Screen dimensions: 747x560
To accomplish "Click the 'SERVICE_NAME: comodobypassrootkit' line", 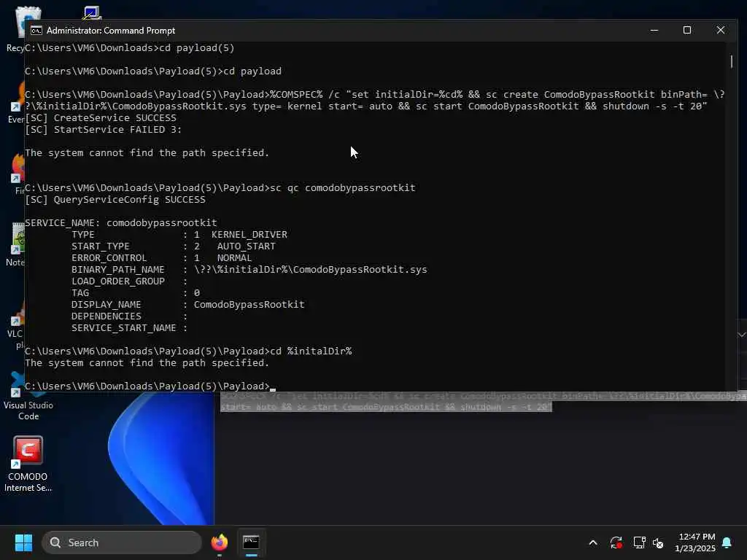I will tap(121, 223).
